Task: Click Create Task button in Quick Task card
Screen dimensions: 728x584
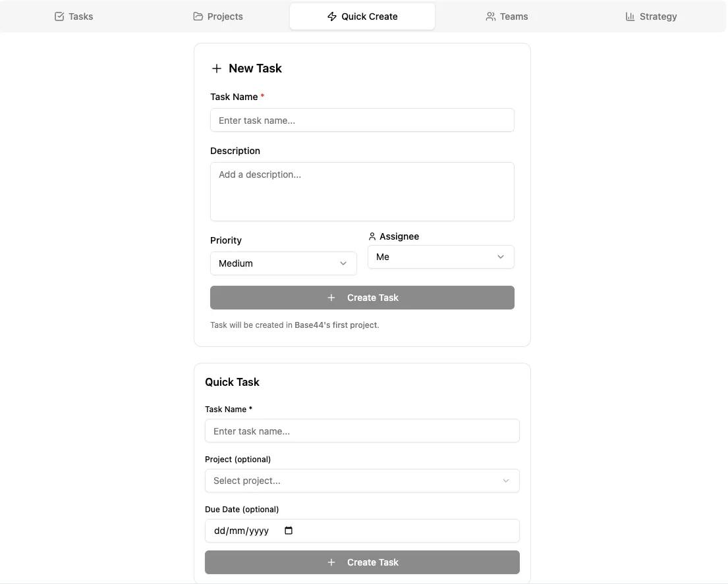Action: click(362, 562)
